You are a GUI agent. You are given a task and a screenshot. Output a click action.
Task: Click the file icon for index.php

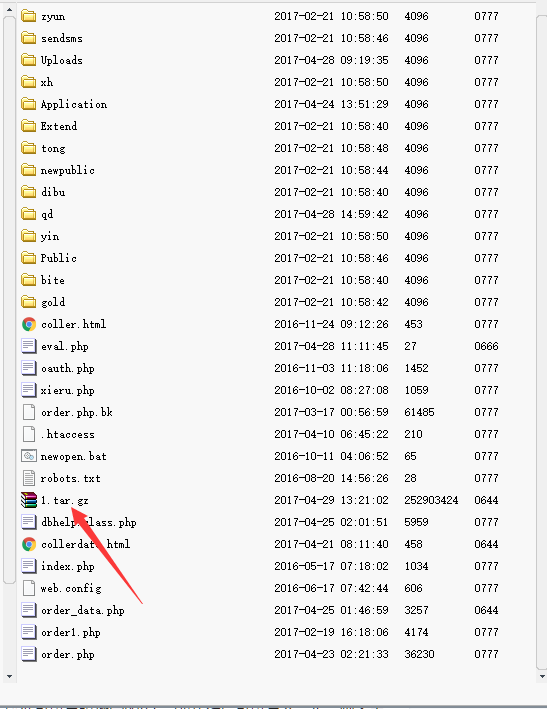(x=29, y=566)
